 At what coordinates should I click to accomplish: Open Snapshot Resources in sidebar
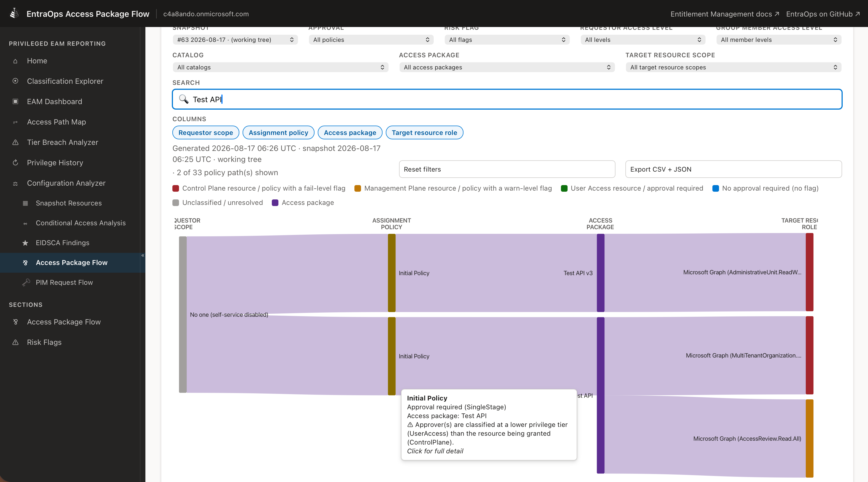[69, 203]
